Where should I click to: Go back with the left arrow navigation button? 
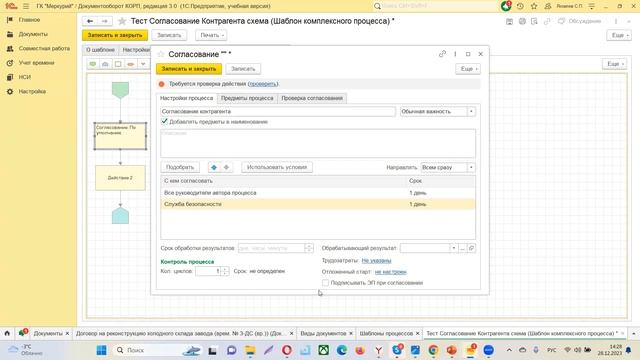tap(90, 21)
